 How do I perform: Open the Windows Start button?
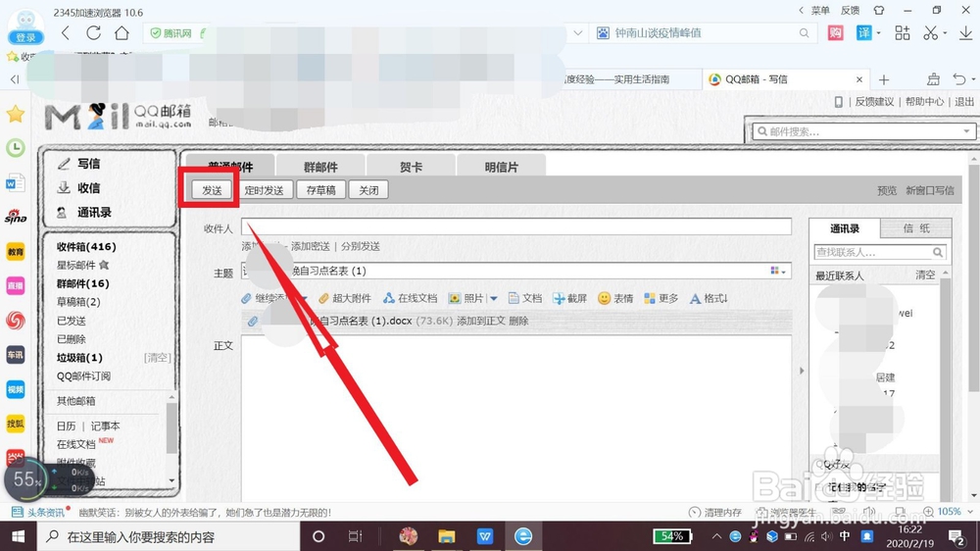pos(18,536)
